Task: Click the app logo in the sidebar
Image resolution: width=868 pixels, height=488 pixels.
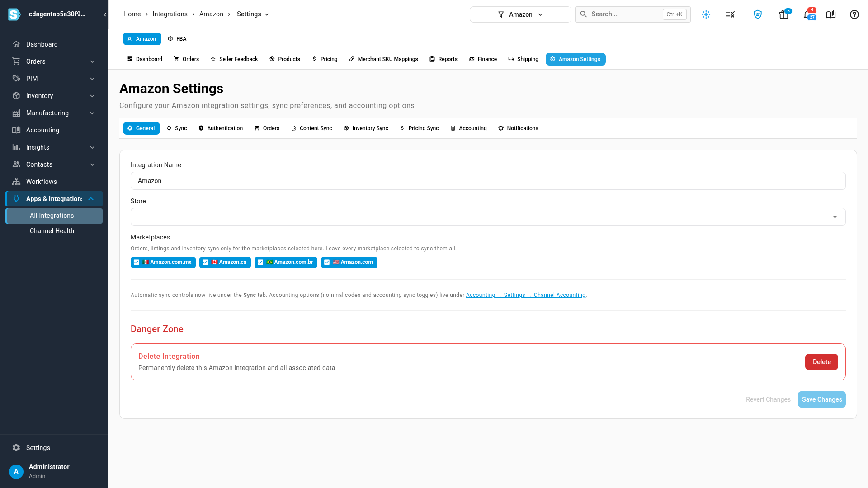Action: 14,14
